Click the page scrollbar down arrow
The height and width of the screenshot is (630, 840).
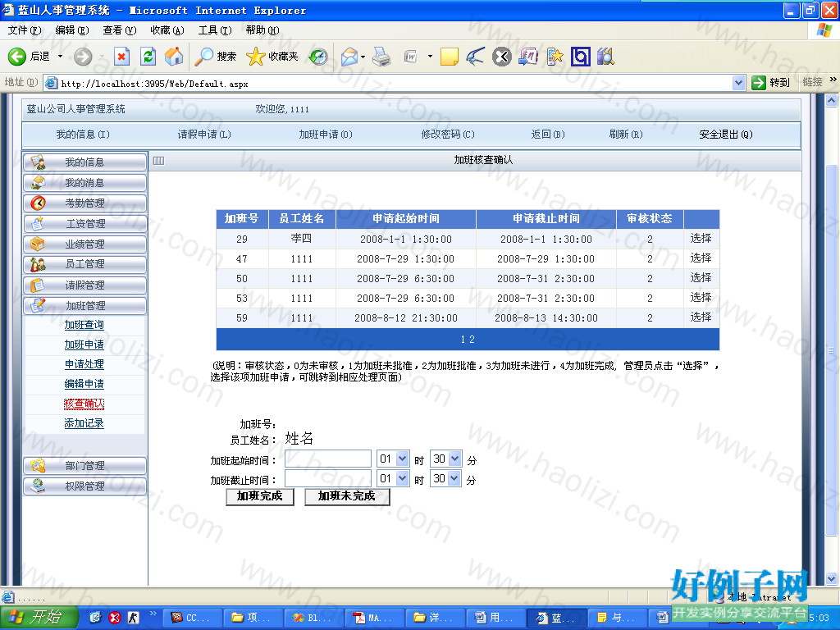(x=832, y=578)
